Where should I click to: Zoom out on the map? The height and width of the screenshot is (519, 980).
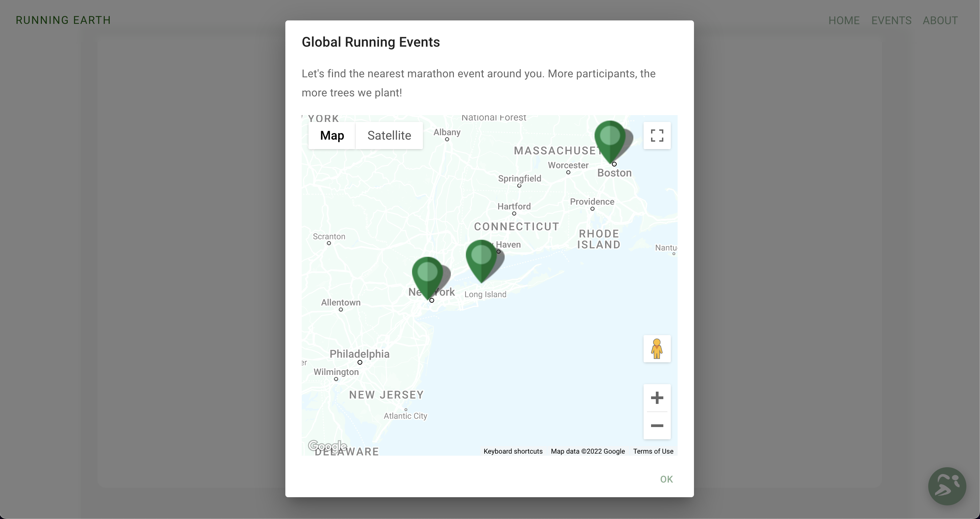coord(657,425)
